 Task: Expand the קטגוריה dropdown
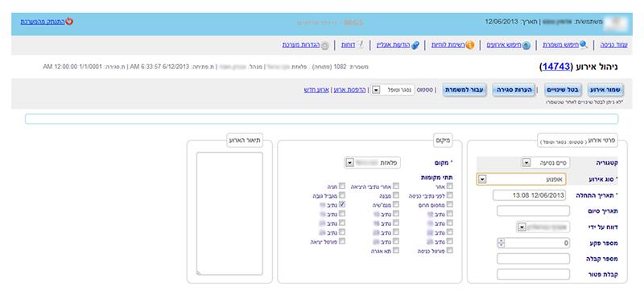[546, 163]
